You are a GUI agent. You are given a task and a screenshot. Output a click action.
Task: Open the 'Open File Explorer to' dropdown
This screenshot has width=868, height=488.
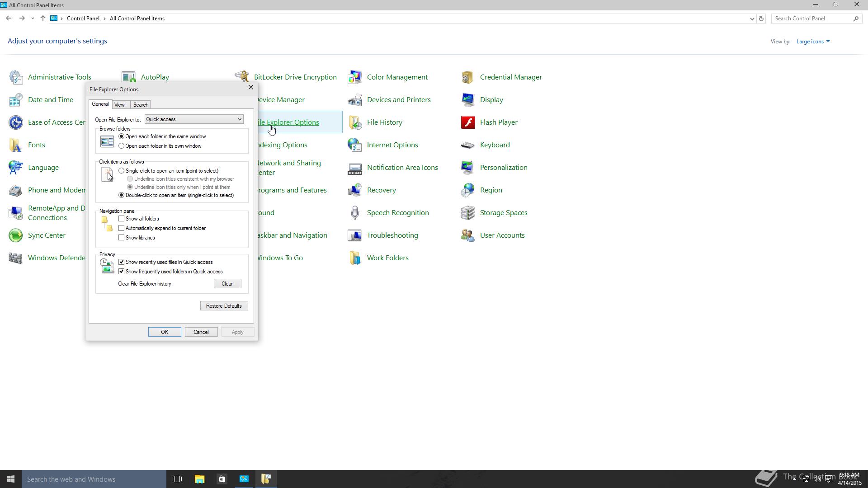tap(194, 119)
